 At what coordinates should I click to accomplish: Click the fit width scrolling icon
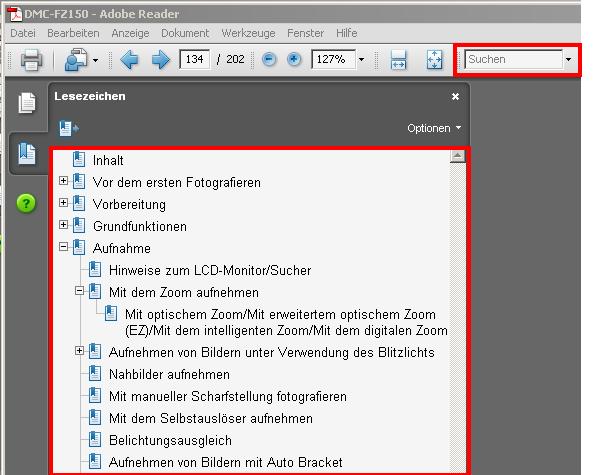[398, 60]
